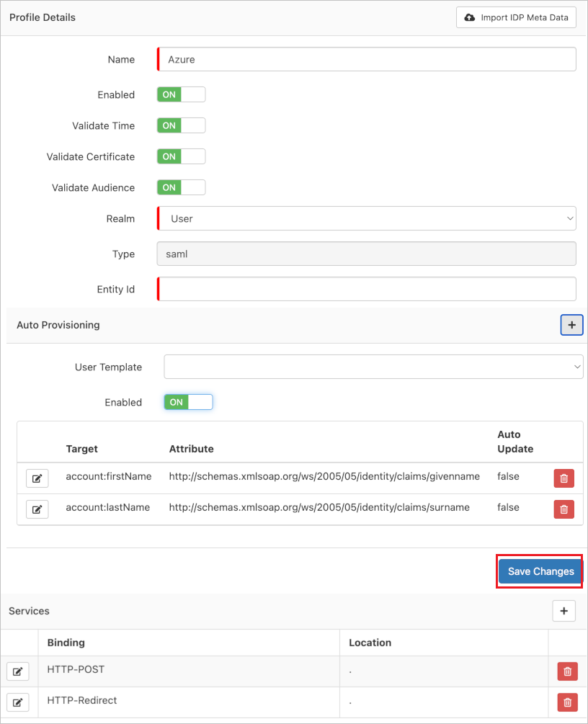This screenshot has width=588, height=724.
Task: Open Import IDP Meta Data
Action: coord(516,17)
